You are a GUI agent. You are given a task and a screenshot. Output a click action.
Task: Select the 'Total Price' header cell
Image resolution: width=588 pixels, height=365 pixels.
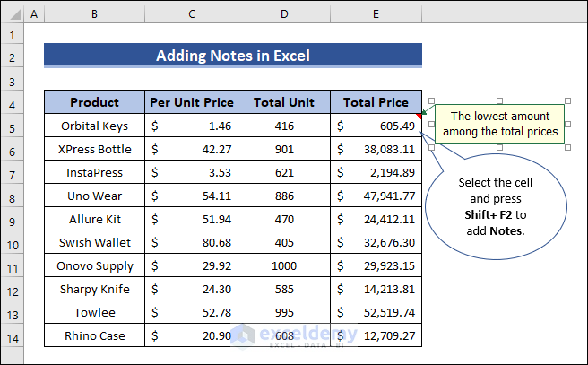coord(376,102)
